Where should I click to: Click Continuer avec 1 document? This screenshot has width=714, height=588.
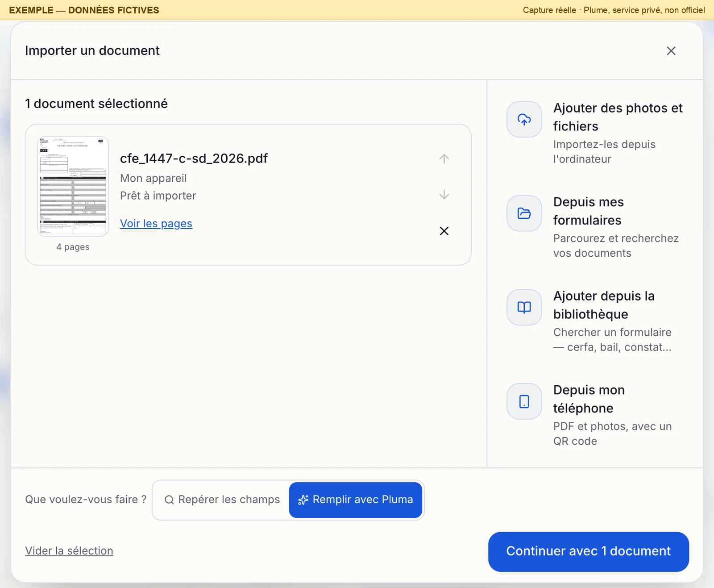click(589, 551)
